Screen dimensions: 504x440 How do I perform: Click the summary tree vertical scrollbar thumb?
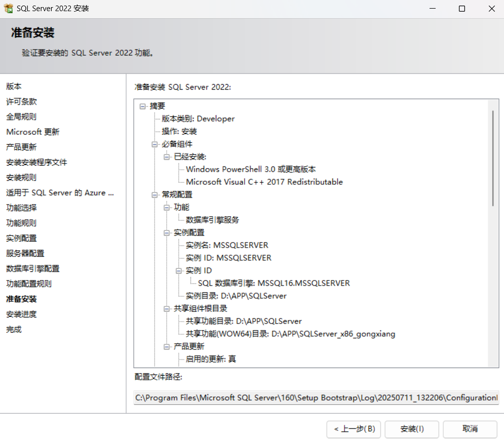(493, 158)
